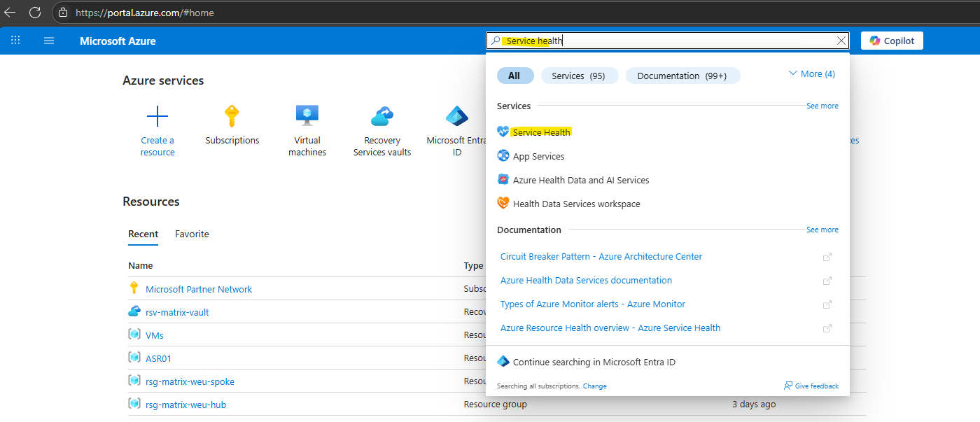Image resolution: width=980 pixels, height=422 pixels.
Task: Click the vault icon next to rsv-matrix-vault
Action: pos(134,311)
